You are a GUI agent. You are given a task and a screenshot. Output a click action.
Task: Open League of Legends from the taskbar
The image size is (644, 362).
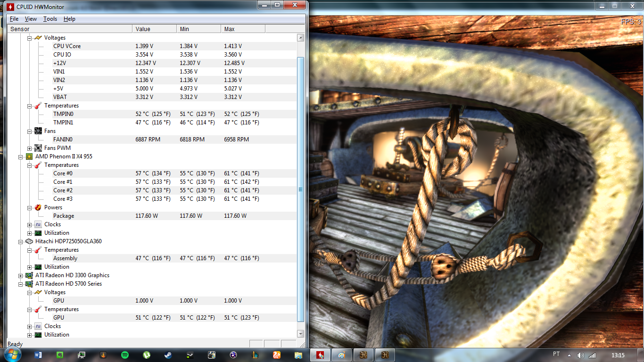255,355
